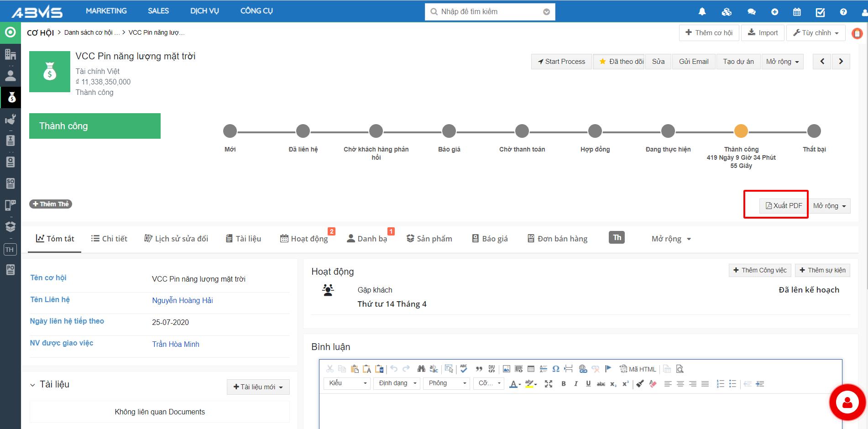Toggle bold formatting in comment editor
Viewport: 868px width, 429px height.
564,384
